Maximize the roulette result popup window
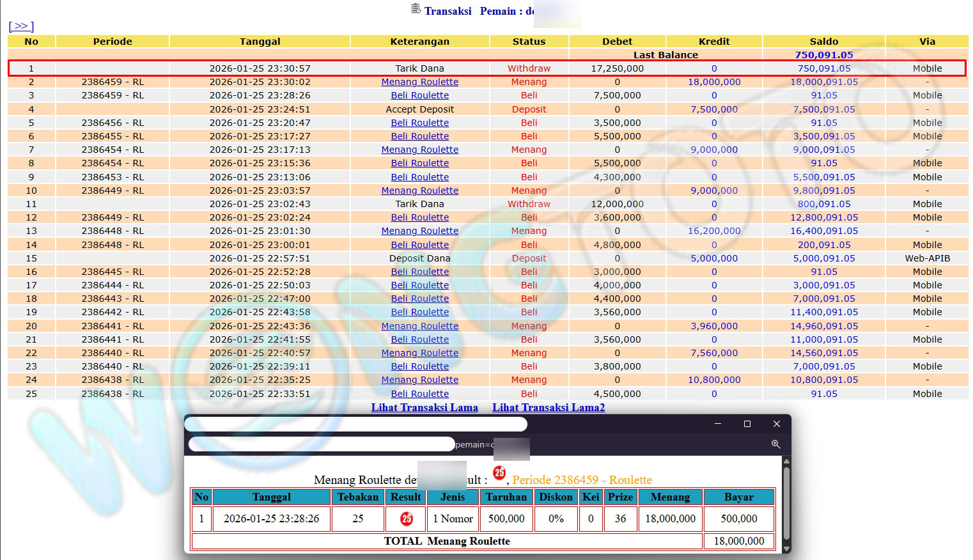 coord(747,424)
